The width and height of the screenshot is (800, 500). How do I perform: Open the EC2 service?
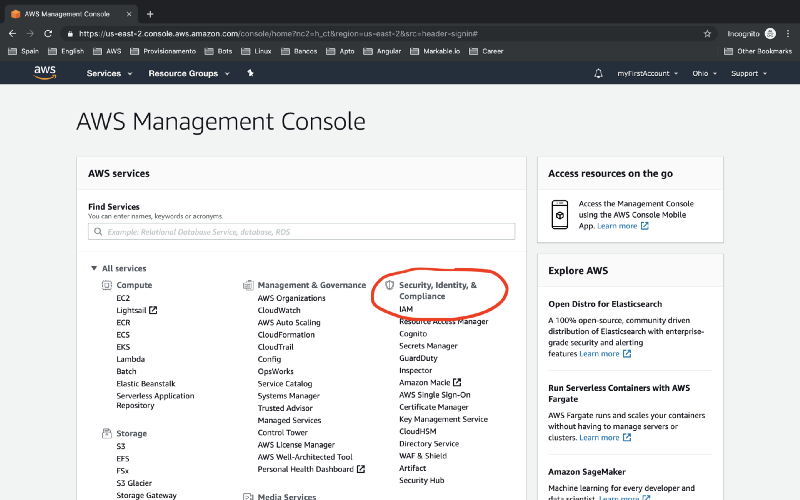(123, 298)
